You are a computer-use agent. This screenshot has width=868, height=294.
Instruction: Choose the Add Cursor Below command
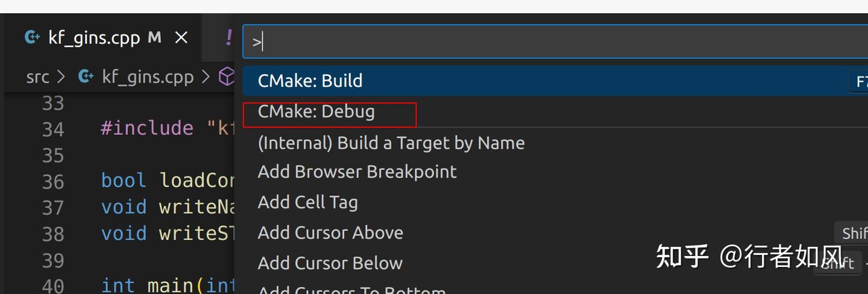coord(330,263)
